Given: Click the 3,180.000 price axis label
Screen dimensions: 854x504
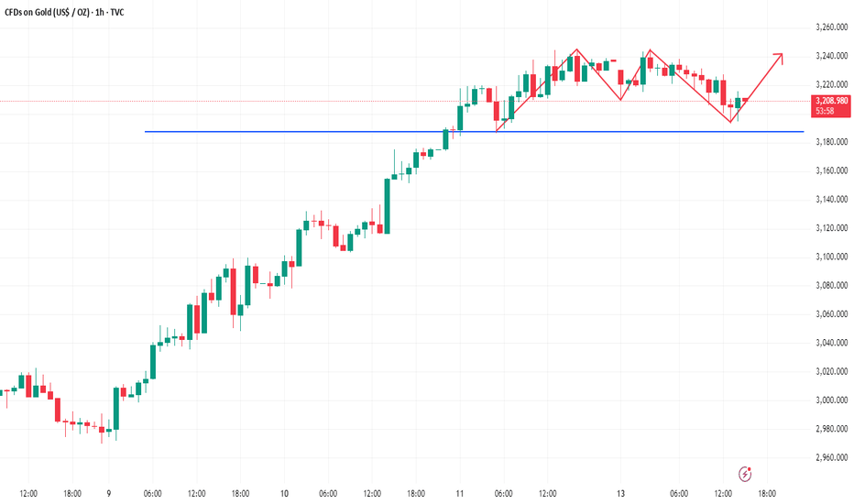Looking at the screenshot, I should point(832,142).
